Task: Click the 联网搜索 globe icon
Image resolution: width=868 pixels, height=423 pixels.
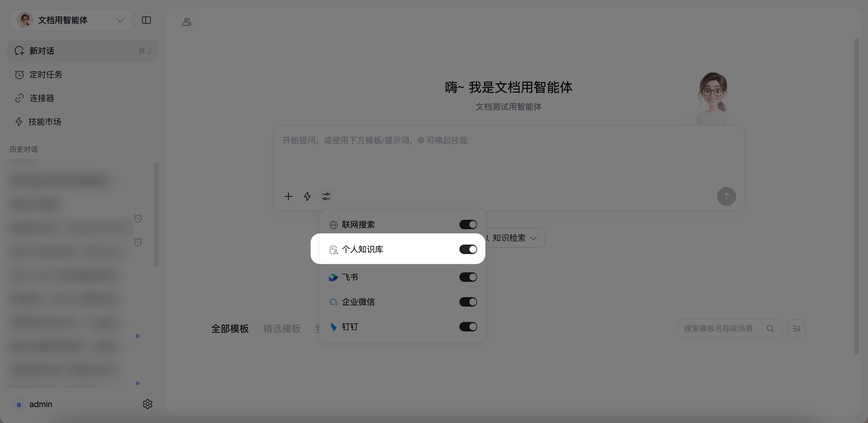Action: pos(333,225)
